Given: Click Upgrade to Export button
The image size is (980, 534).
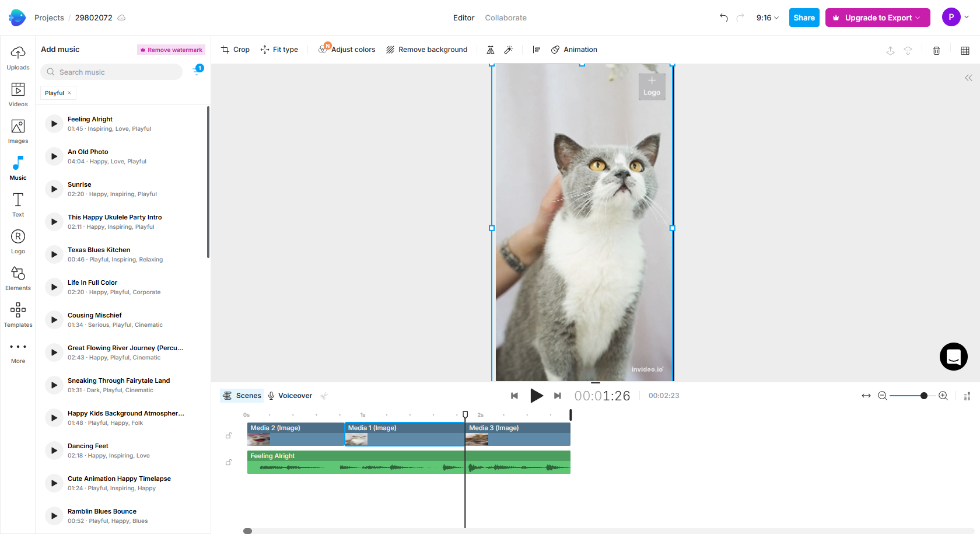Looking at the screenshot, I should click(x=878, y=18).
